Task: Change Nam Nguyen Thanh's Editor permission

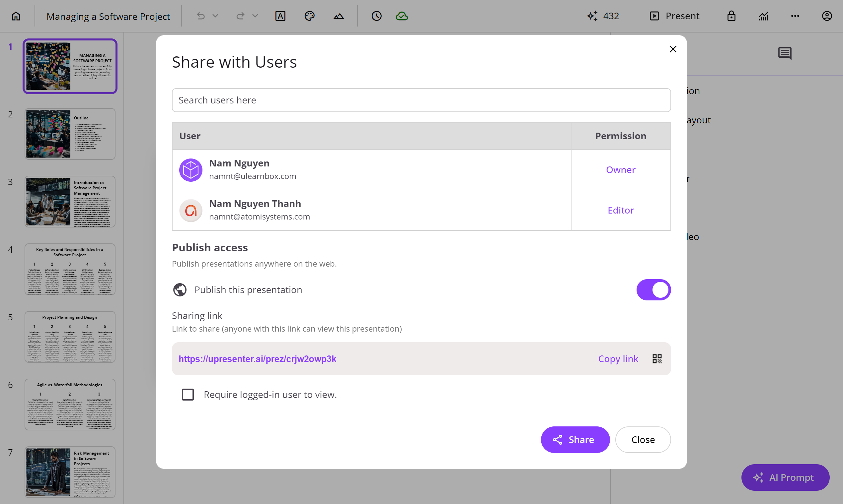Action: pos(620,210)
